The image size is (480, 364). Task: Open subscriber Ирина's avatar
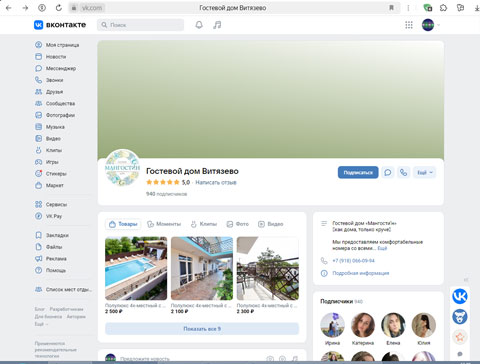pyautogui.click(x=332, y=325)
